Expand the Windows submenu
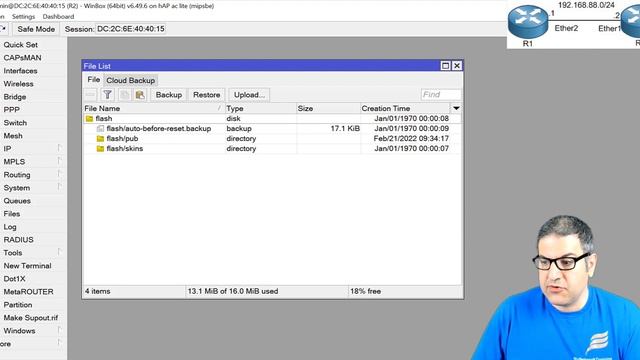This screenshot has width=640, height=360. pos(60,330)
